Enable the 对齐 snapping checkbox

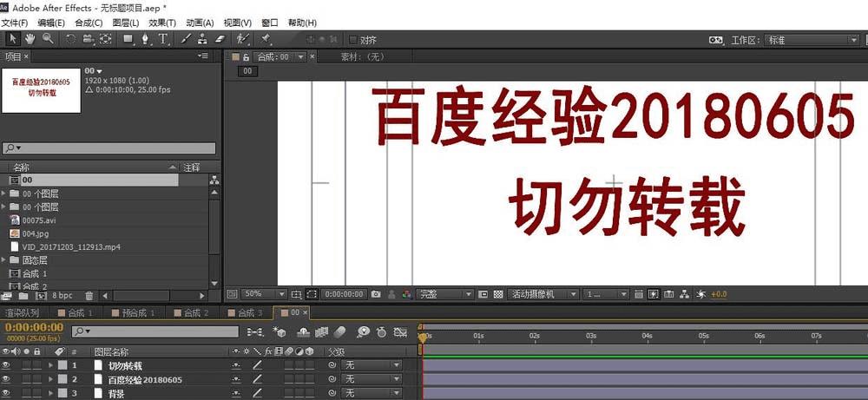pos(353,40)
